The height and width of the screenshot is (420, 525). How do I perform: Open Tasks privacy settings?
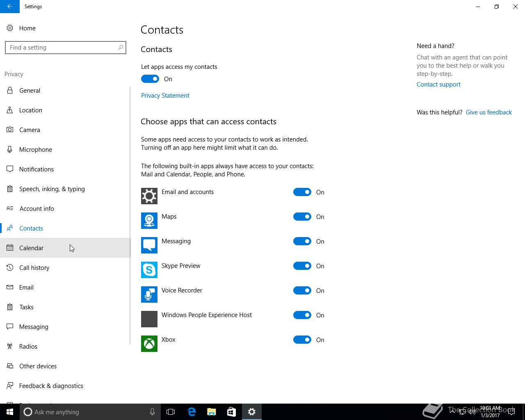(x=65, y=307)
